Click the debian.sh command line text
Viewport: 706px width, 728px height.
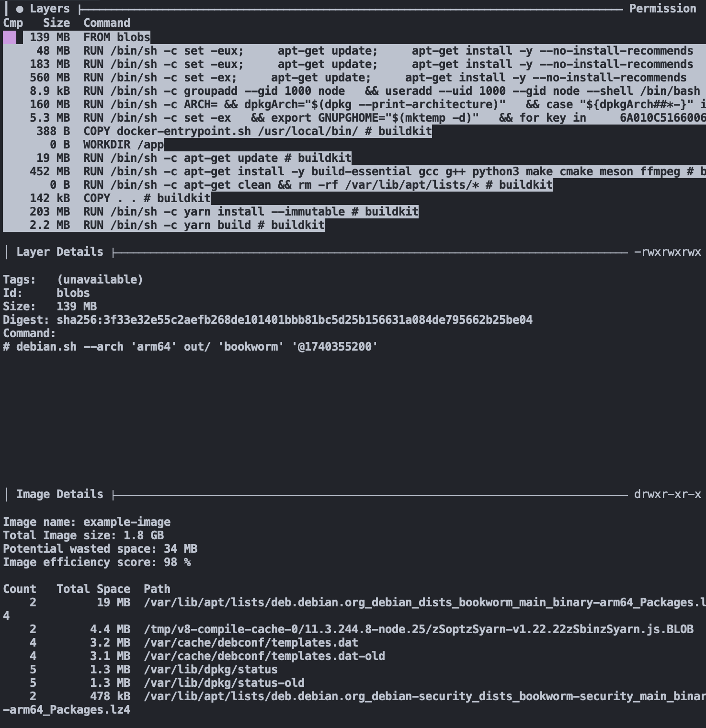[190, 347]
